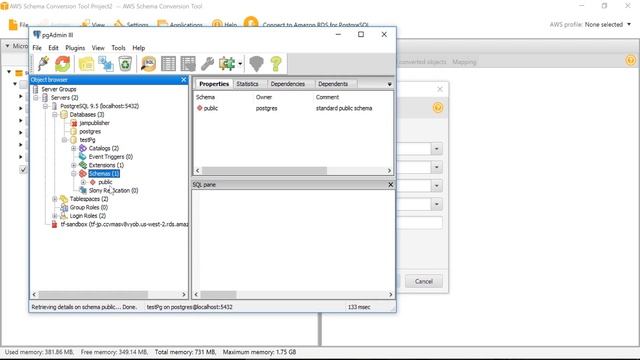Collapse the Schemas (1) node
The image size is (640, 360).
tap(73, 173)
